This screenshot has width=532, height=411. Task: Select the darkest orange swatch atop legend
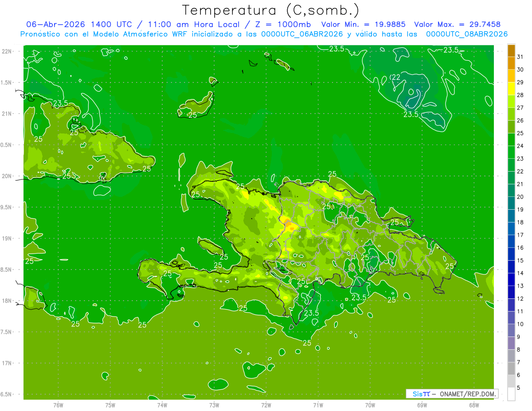pos(511,51)
